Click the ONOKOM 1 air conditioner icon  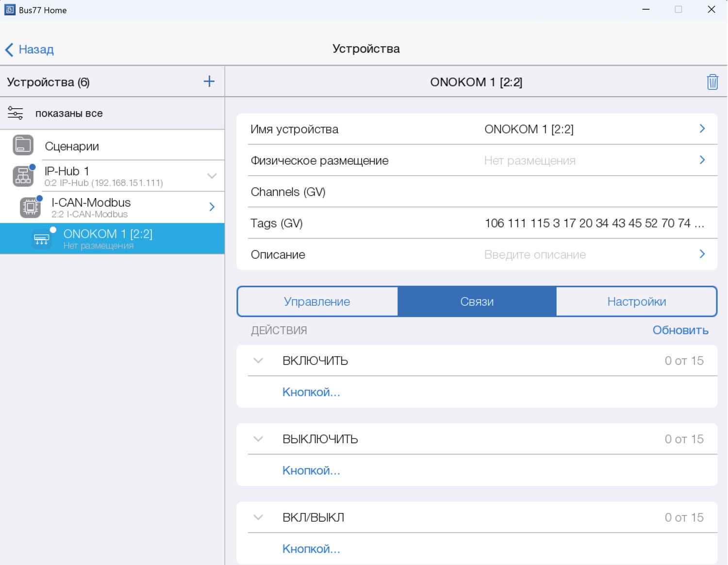click(x=42, y=239)
